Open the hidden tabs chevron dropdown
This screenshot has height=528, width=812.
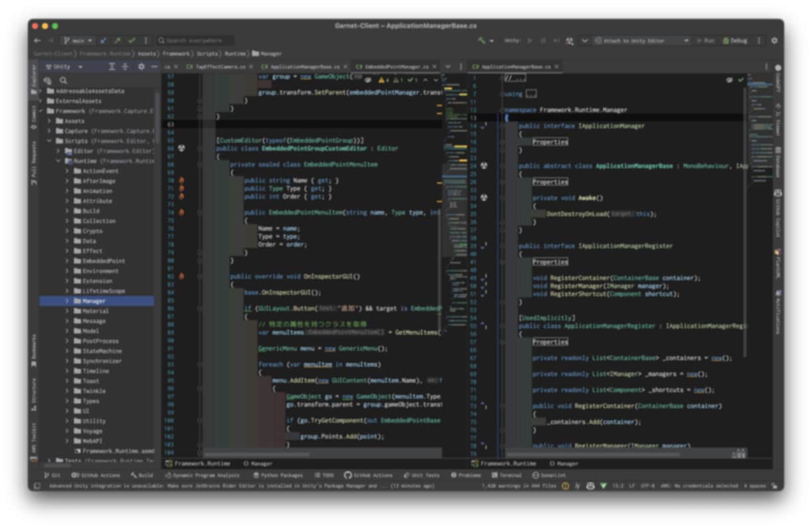click(x=448, y=67)
